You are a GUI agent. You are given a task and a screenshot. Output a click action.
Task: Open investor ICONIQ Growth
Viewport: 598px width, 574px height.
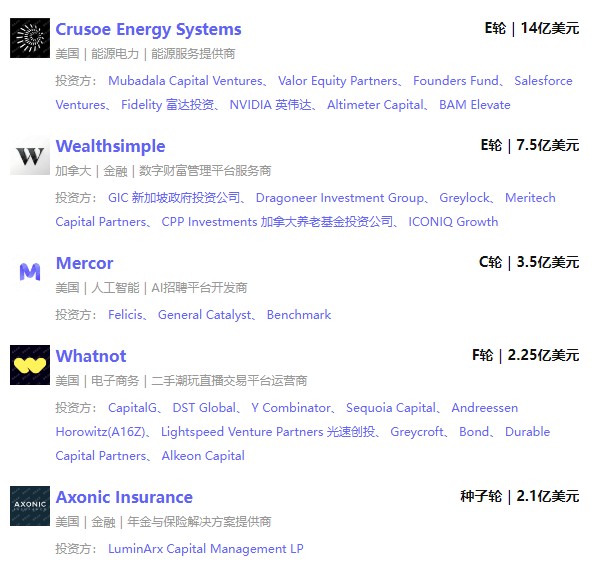pos(453,222)
